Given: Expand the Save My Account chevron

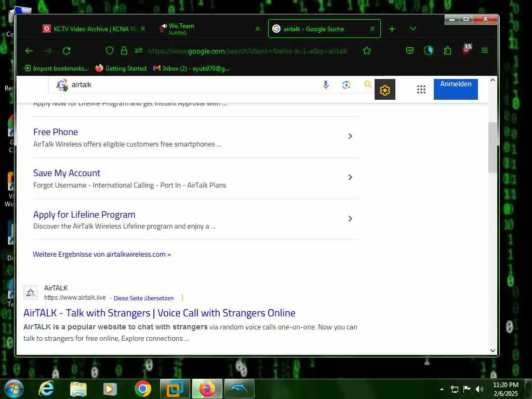Looking at the screenshot, I should [x=350, y=177].
